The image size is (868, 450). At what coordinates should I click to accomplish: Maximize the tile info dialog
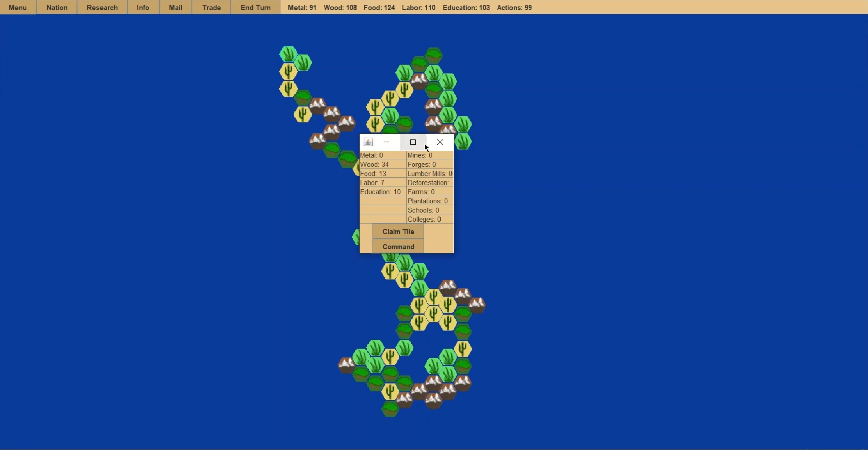(x=413, y=142)
